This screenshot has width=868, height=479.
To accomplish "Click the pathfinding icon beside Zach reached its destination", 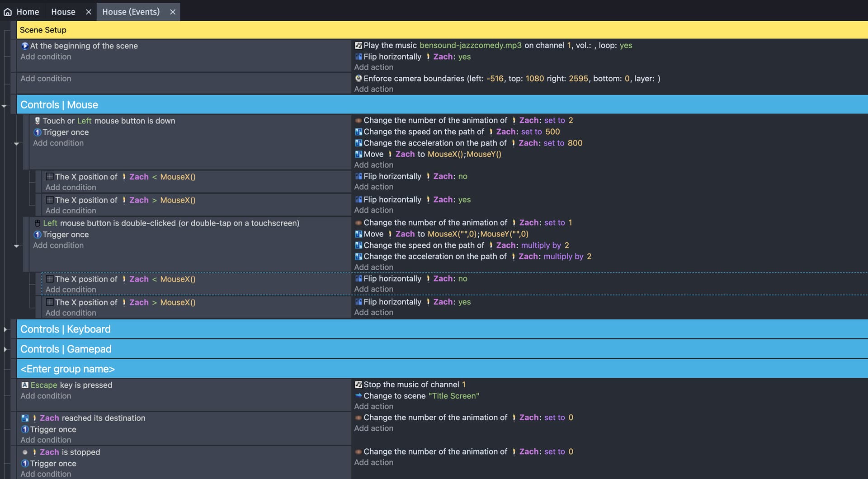I will 25,418.
